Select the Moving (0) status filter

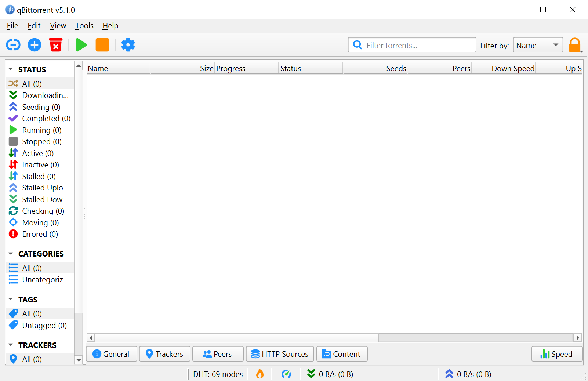coord(40,222)
